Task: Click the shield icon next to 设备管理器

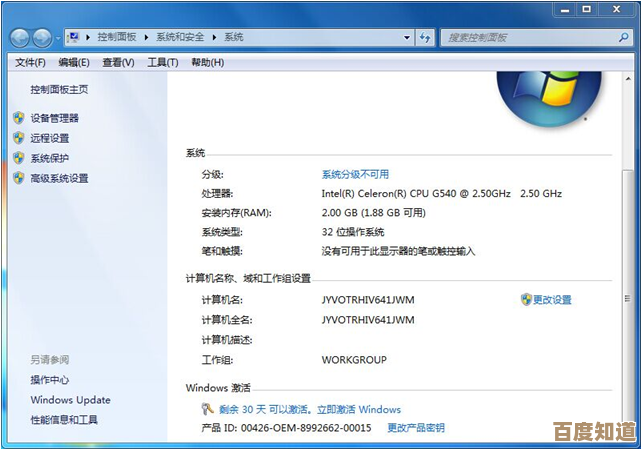Action: [x=19, y=118]
